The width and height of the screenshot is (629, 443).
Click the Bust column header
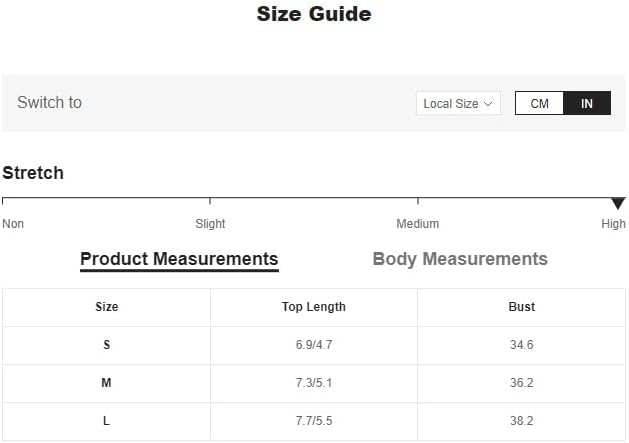point(522,307)
